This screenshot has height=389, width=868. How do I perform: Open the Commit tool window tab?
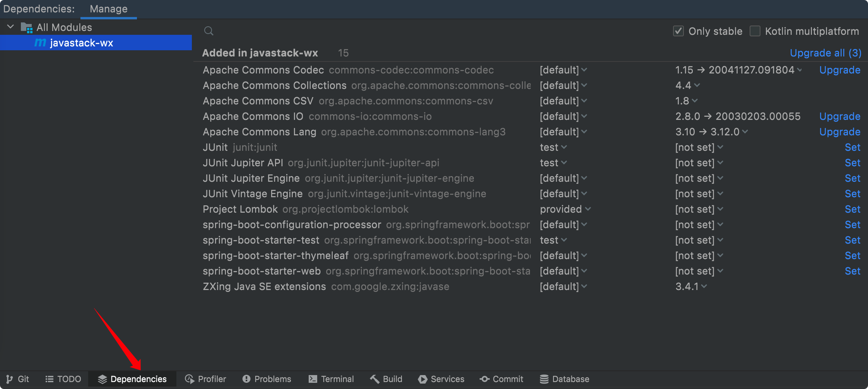(502, 379)
